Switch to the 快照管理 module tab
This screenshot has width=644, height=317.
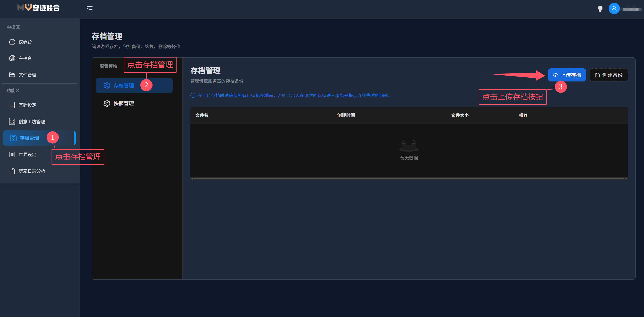point(124,103)
